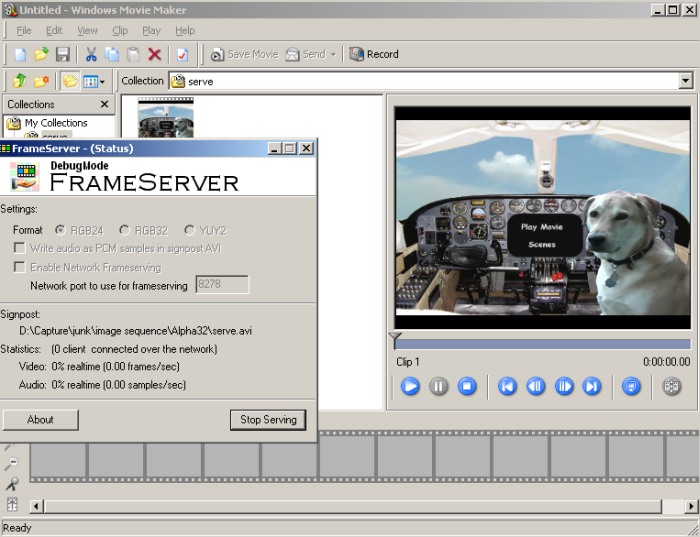Click the signpost path ending in serve.avi
Screen dimensions: 700x537
click(135, 331)
